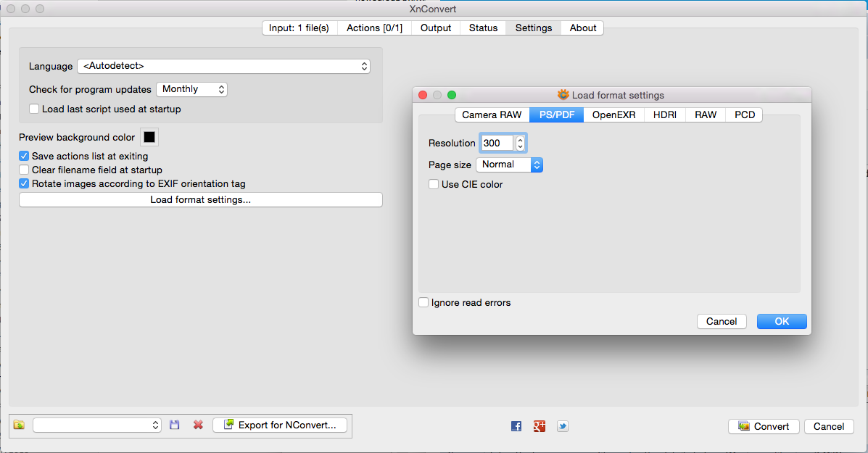The height and width of the screenshot is (453, 868).
Task: Confirm format settings with OK
Action: click(x=782, y=321)
